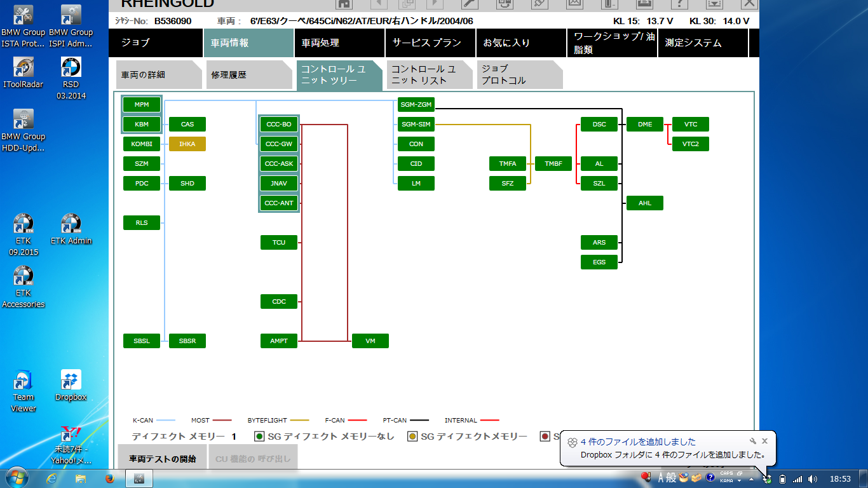Start vehicle test with 車両テストの開始
The width and height of the screenshot is (868, 488).
point(163,458)
